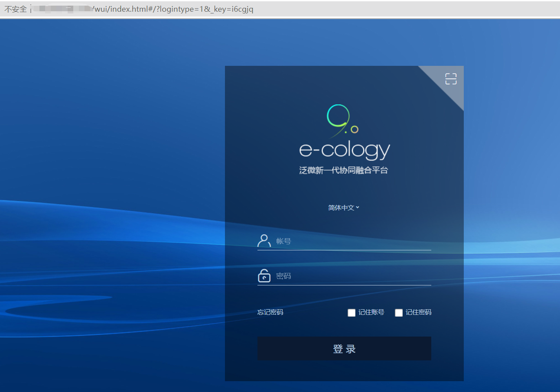Click the 不安全 security warning label
Image resolution: width=560 pixels, height=392 pixels.
pyautogui.click(x=16, y=9)
